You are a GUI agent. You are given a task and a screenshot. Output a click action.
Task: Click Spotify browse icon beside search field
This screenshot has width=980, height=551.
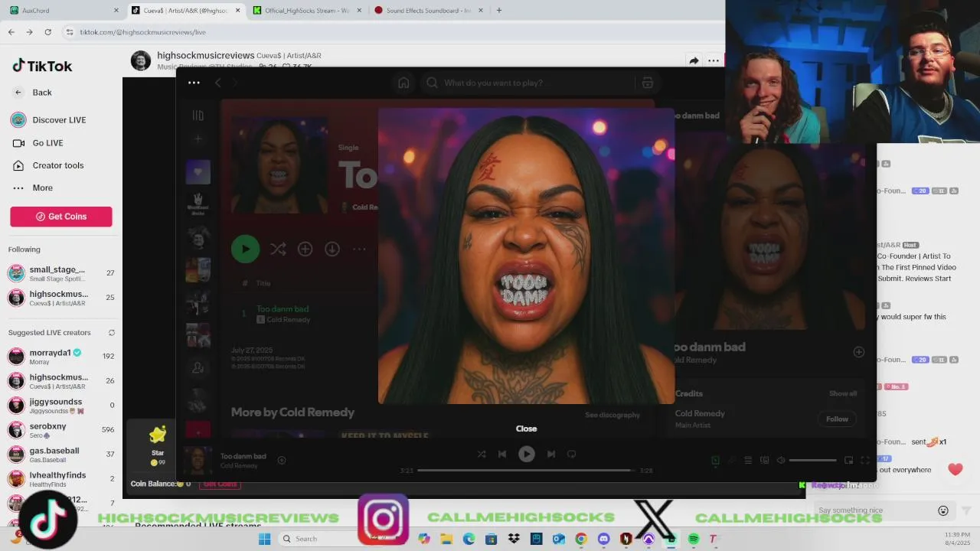[648, 83]
